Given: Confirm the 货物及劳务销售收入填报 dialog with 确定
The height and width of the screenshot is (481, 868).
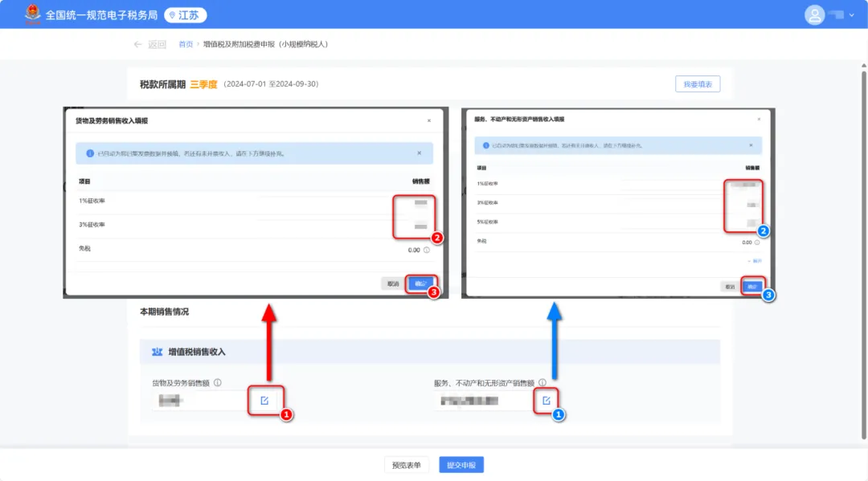Looking at the screenshot, I should (x=418, y=283).
